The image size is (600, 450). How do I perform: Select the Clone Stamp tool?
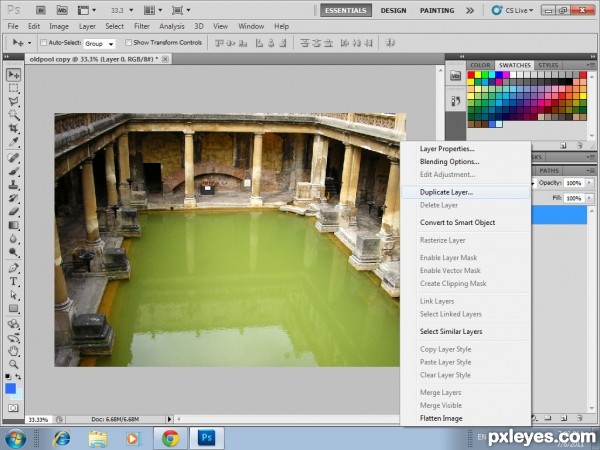[13, 184]
